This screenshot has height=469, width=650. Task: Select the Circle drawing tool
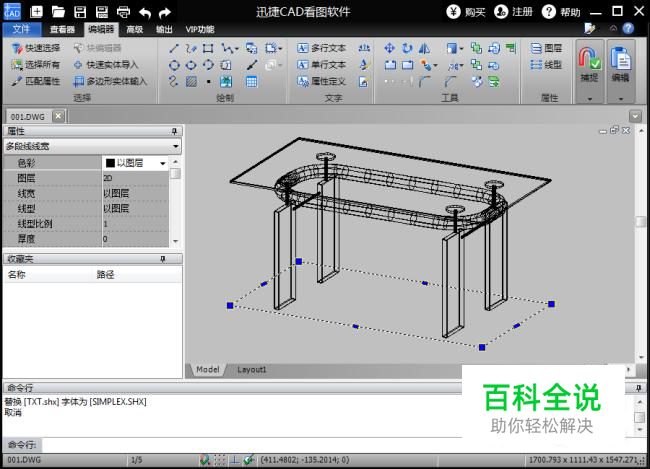point(174,65)
